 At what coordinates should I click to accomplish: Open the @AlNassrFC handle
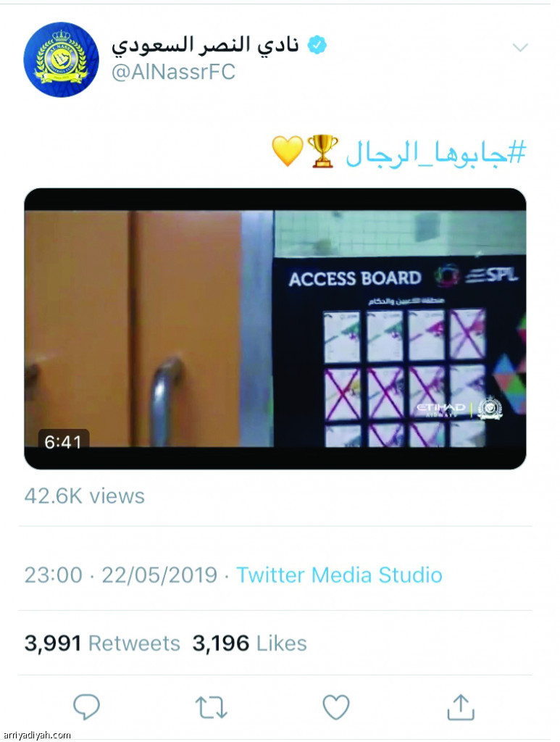(173, 72)
